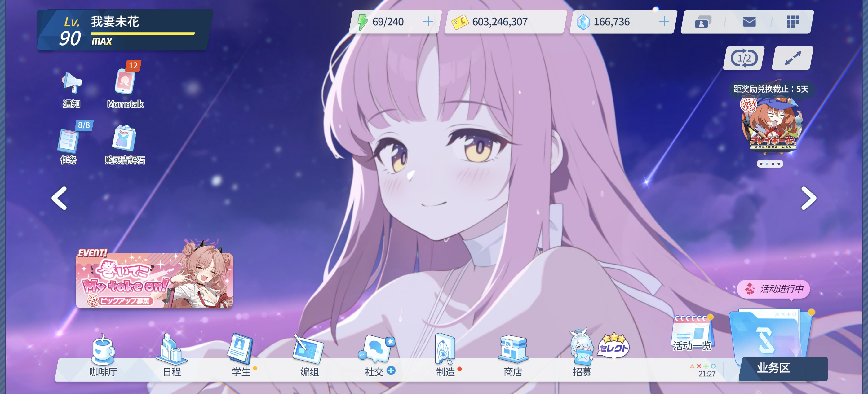Image resolution: width=868 pixels, height=394 pixels.
Task: Open the 社交 social menu
Action: point(377,356)
